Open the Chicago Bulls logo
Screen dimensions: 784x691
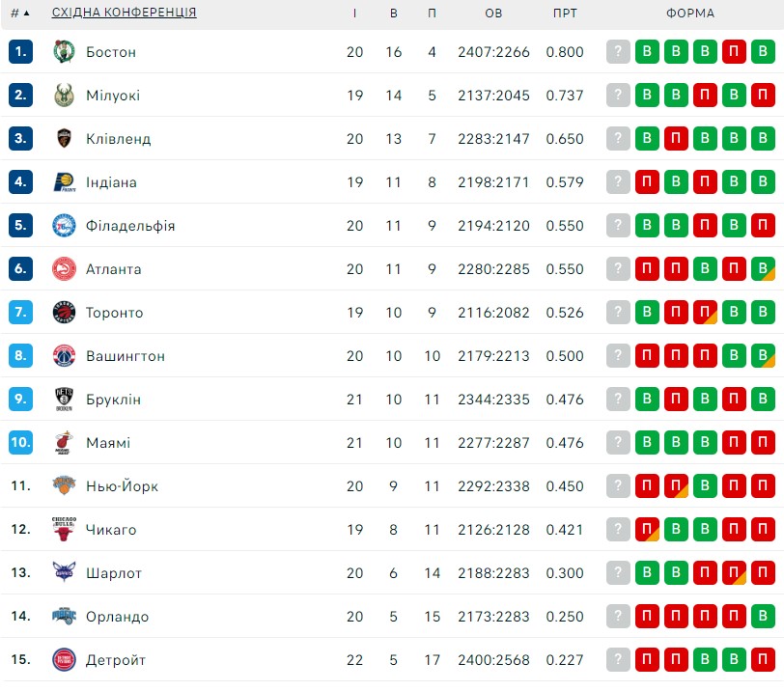coord(64,529)
